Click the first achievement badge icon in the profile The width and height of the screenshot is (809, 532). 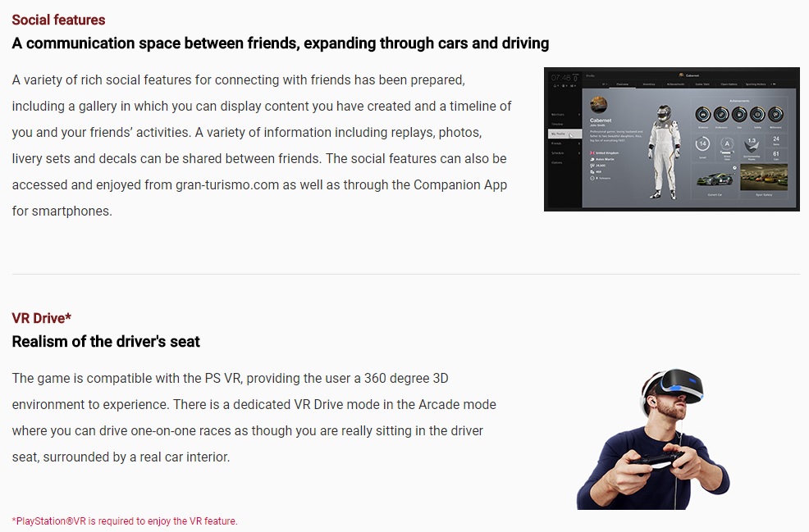point(702,114)
